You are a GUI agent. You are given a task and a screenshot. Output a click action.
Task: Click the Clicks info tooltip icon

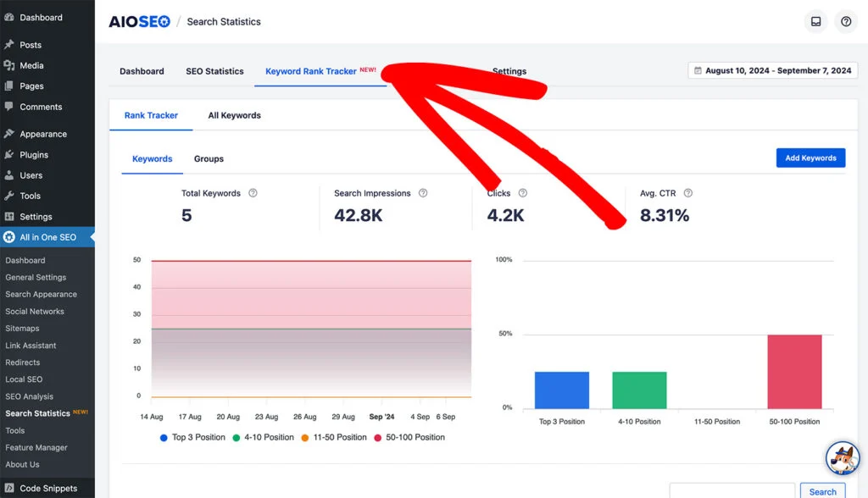(x=523, y=193)
